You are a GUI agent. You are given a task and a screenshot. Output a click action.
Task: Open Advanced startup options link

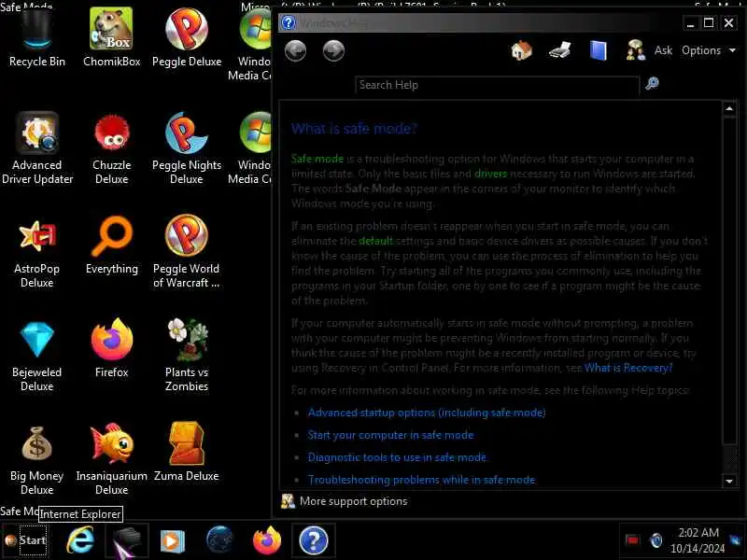[427, 413]
